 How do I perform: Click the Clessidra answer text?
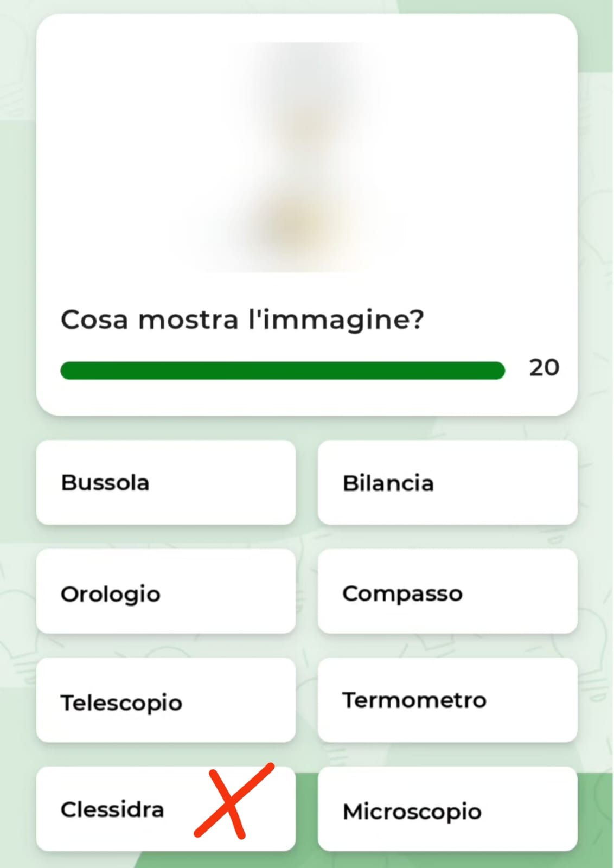112,809
